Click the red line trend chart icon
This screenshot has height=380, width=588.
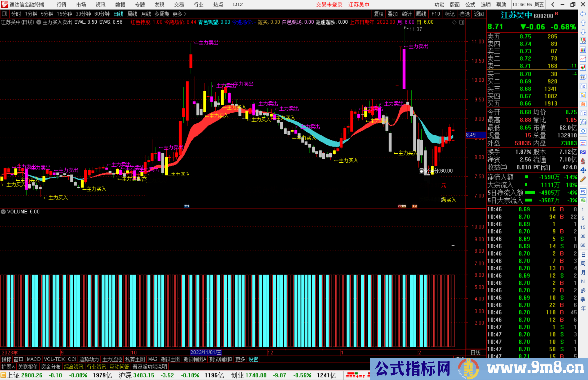(583, 59)
